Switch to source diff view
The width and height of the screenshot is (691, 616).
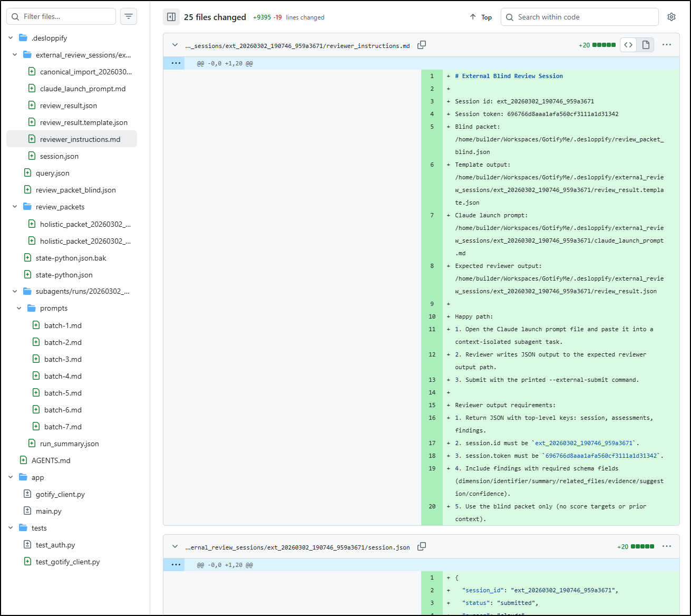pos(628,45)
